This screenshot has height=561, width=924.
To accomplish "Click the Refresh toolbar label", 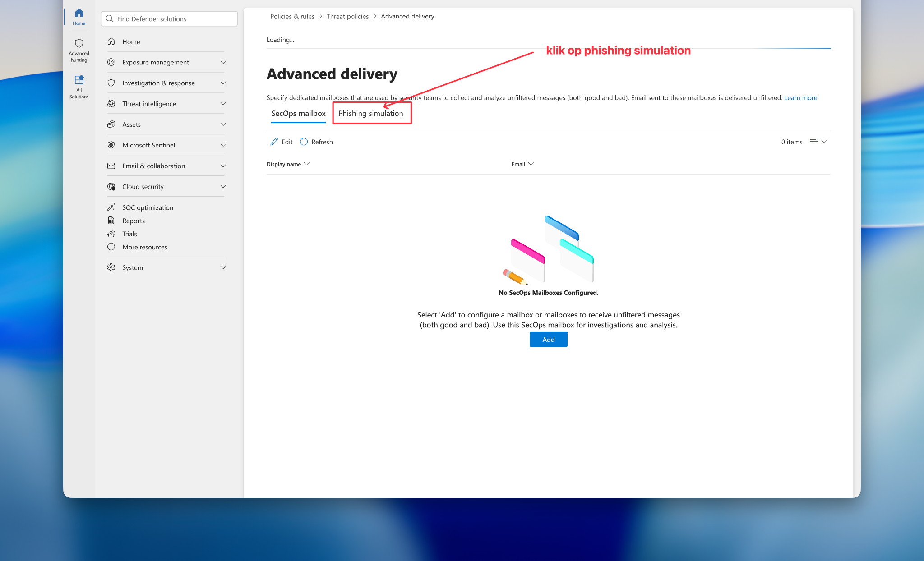I will pos(322,142).
